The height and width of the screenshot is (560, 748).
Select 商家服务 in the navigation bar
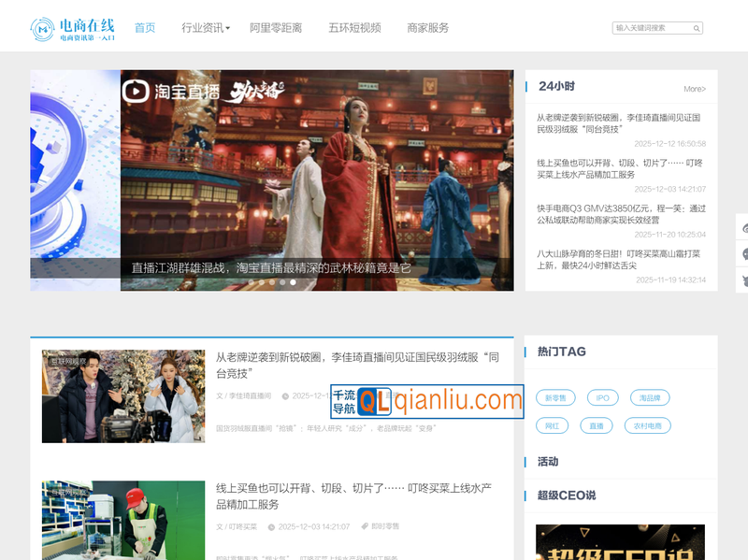click(x=428, y=28)
